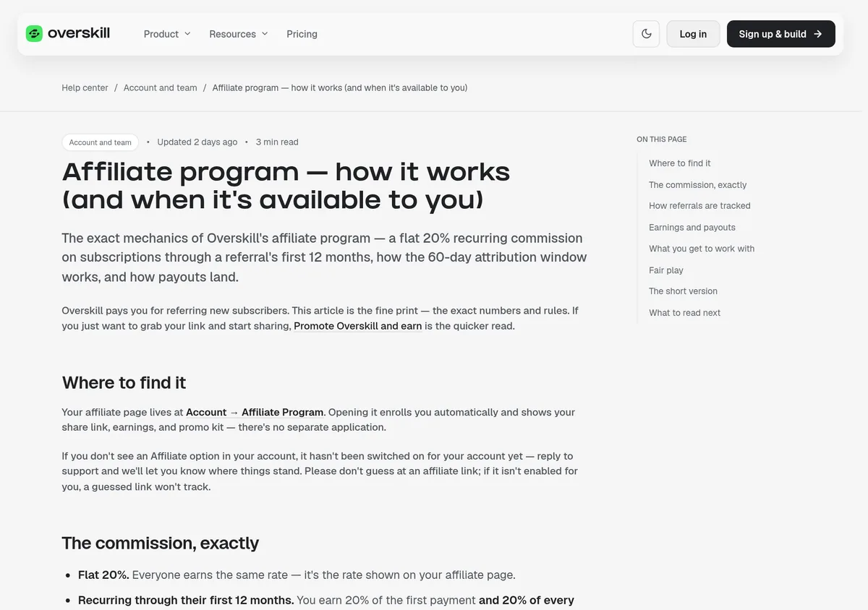Click The commission, exactly heading
This screenshot has width=868, height=610.
click(161, 543)
